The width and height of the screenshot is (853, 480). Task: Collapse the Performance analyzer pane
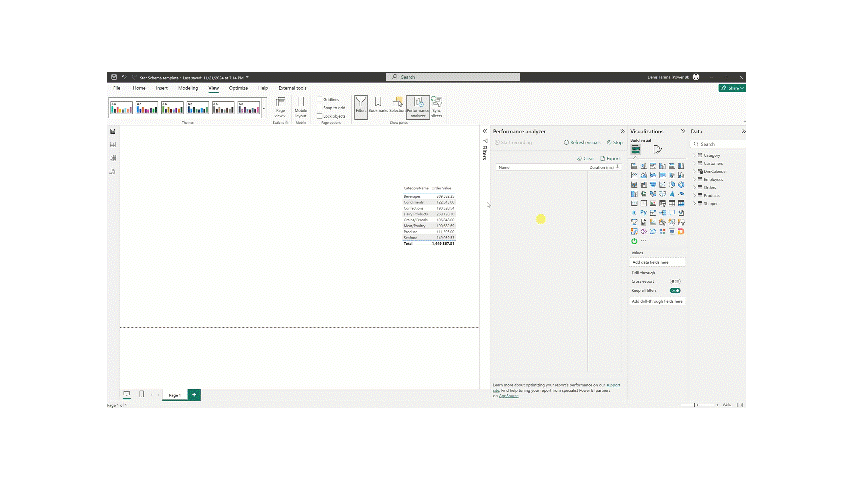[x=622, y=131]
